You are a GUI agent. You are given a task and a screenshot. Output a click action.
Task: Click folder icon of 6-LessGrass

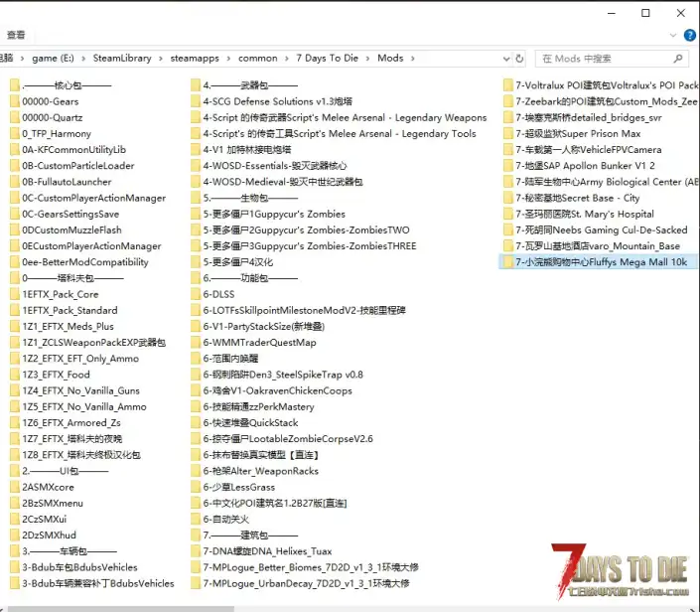196,487
